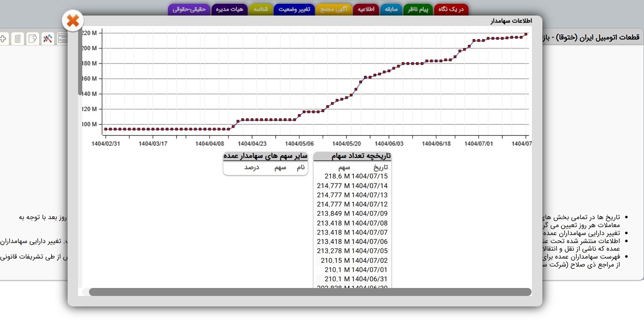Click the horizontal scrollbar at popup bottom
The height and width of the screenshot is (327, 644).
(310, 292)
